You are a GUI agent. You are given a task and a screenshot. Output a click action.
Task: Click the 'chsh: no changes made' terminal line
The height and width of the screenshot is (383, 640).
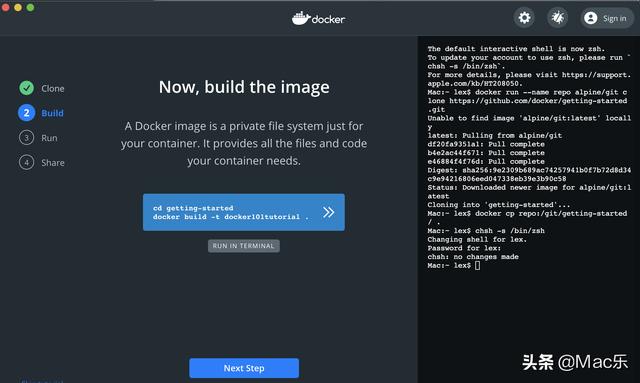point(473,257)
